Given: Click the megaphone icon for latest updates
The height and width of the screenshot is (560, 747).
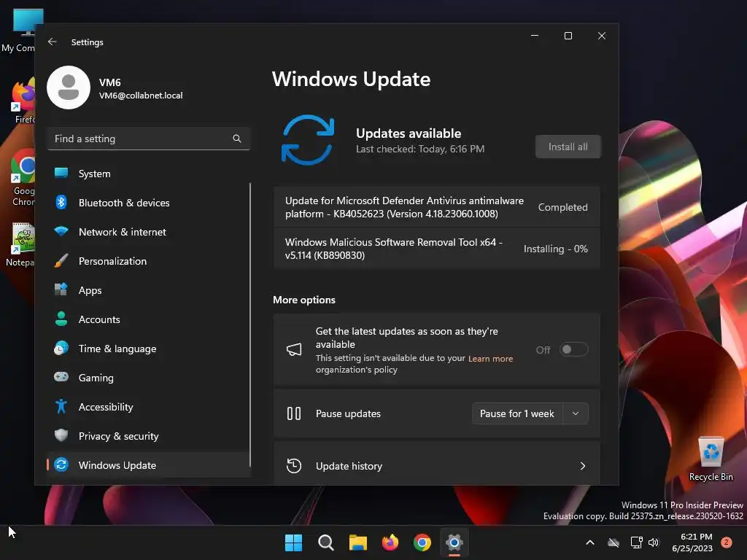Looking at the screenshot, I should (294, 350).
